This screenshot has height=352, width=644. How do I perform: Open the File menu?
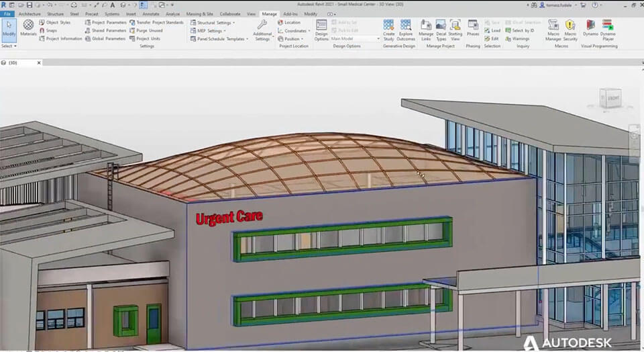click(7, 13)
